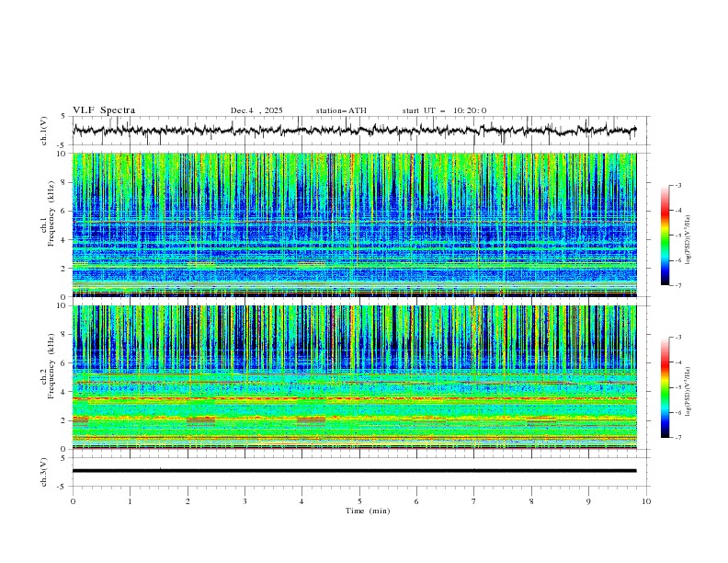Select the "start UT = 10:20:0" text
Image resolution: width=728 pixels, height=563 pixels.
444,110
